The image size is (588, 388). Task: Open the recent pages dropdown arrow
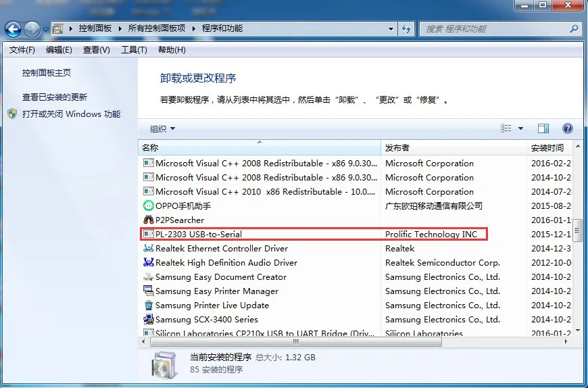[x=45, y=29]
